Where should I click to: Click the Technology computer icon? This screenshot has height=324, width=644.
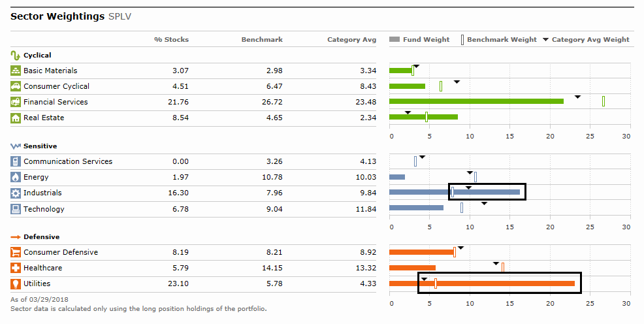[16, 209]
